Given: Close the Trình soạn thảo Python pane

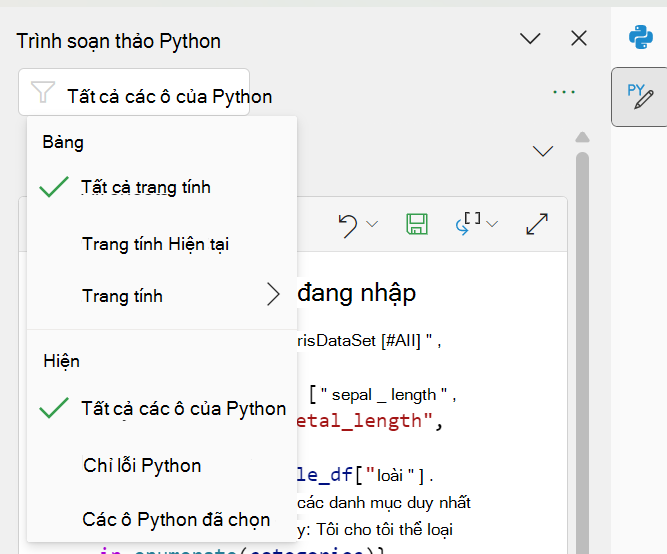Looking at the screenshot, I should (579, 38).
